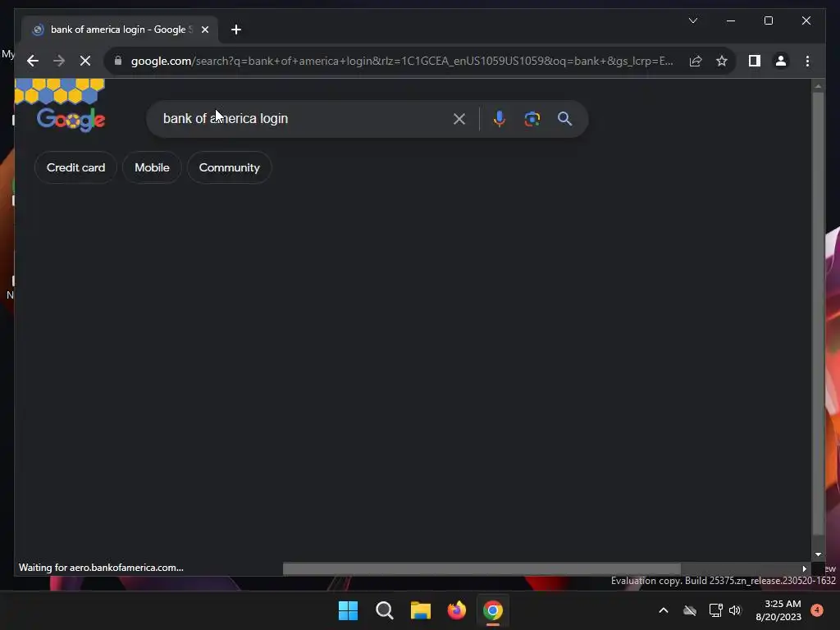Click the Chrome taskbar icon

point(493,610)
